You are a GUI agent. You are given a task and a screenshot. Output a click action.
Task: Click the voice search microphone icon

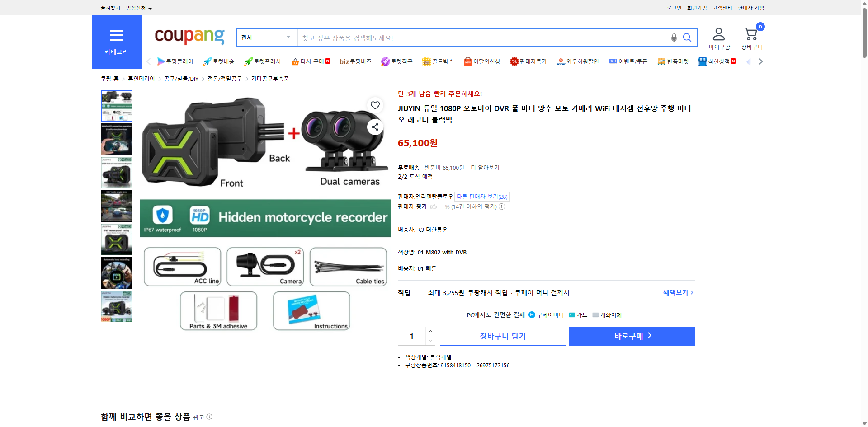673,38
